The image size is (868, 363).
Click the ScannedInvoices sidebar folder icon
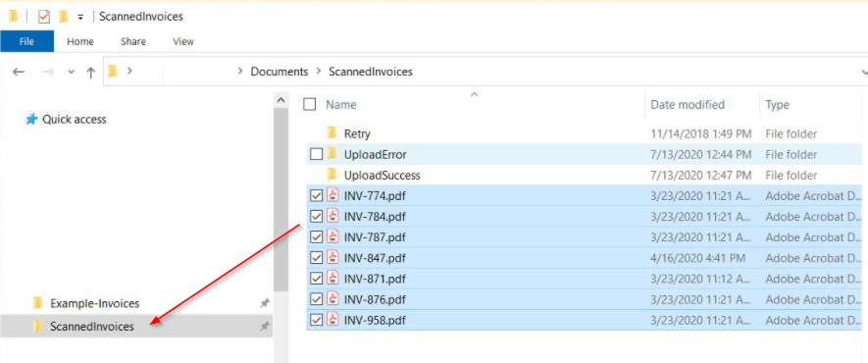tap(38, 327)
